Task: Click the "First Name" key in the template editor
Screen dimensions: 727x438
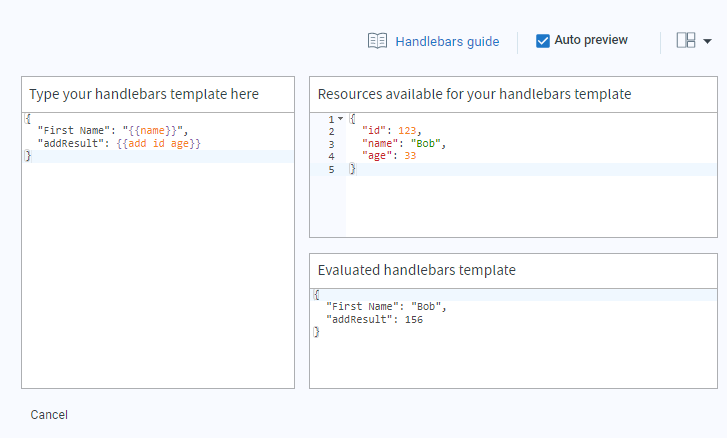Action: [74, 131]
